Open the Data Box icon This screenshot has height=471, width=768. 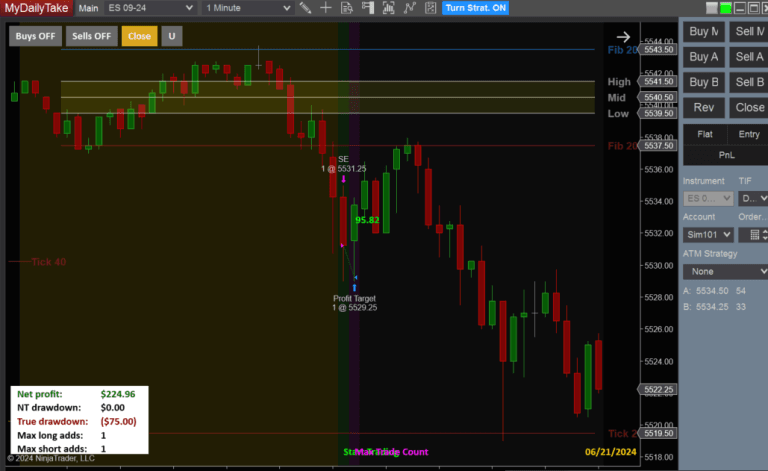346,8
